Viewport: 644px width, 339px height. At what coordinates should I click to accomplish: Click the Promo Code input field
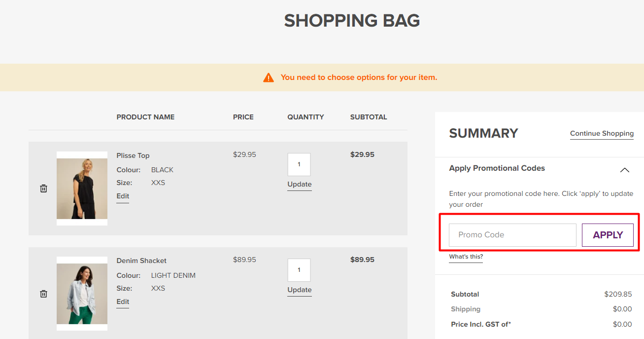tap(512, 235)
